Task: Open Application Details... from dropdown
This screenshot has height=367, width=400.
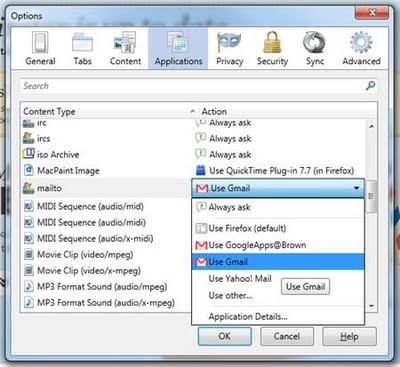Action: (x=278, y=316)
